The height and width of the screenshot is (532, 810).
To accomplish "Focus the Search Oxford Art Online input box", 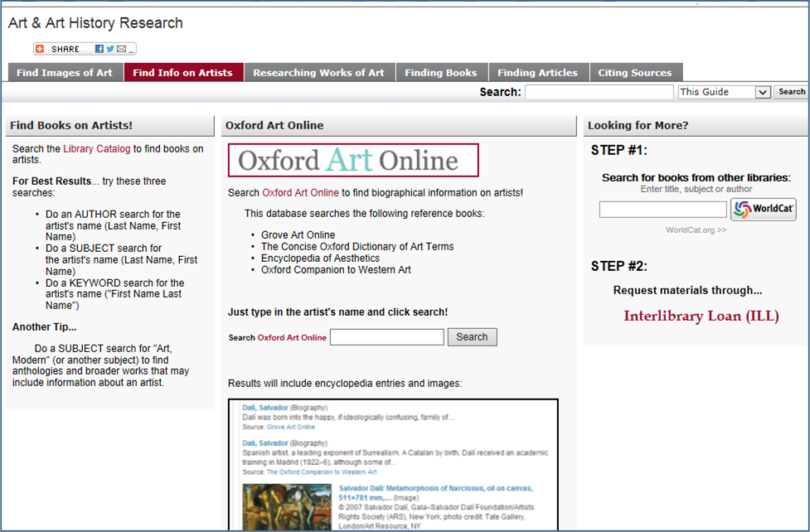I will (387, 336).
